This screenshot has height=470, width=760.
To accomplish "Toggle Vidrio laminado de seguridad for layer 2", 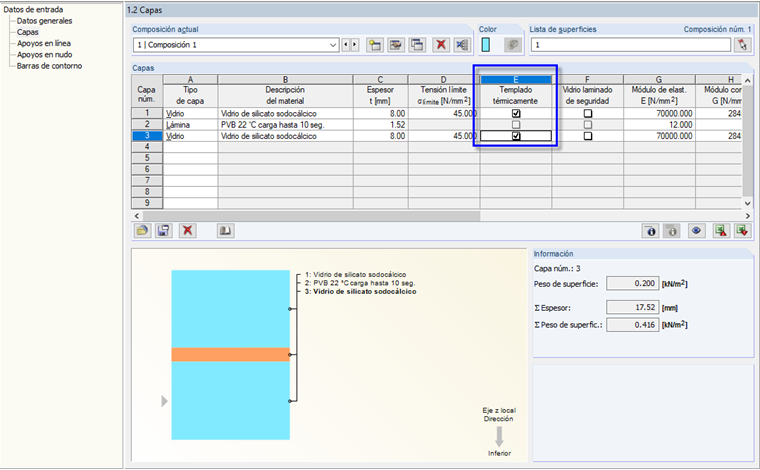I will point(588,125).
